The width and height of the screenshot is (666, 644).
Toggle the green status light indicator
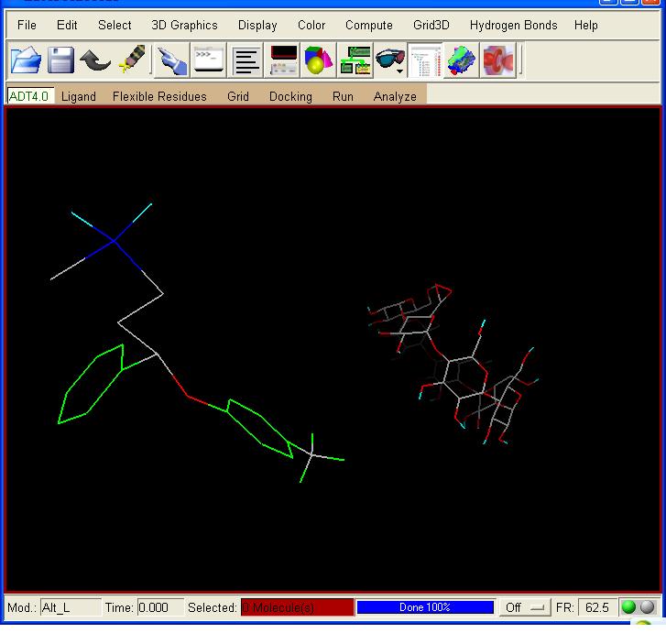[x=628, y=607]
